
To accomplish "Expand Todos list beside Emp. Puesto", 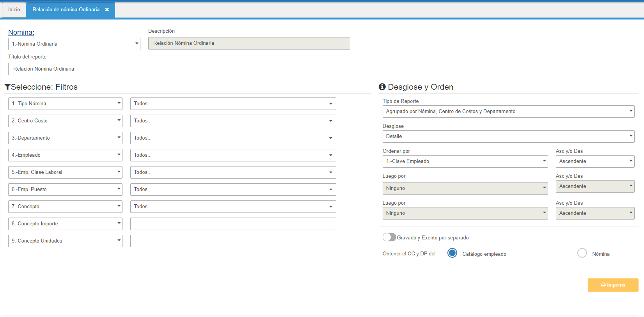I will click(233, 189).
